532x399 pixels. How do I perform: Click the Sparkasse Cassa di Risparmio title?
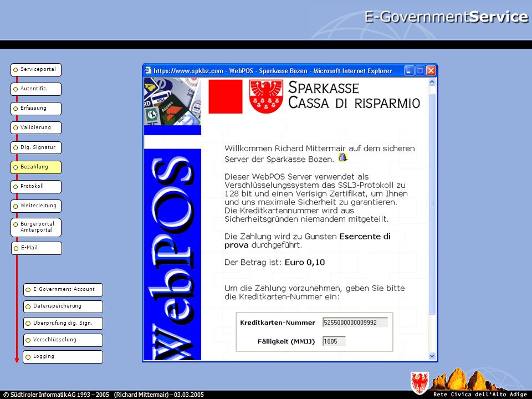point(354,95)
